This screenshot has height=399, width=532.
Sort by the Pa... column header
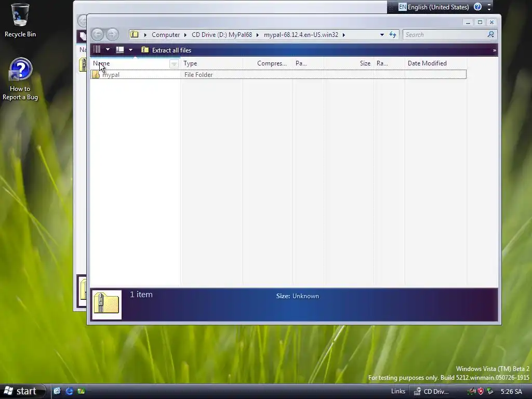pyautogui.click(x=308, y=63)
